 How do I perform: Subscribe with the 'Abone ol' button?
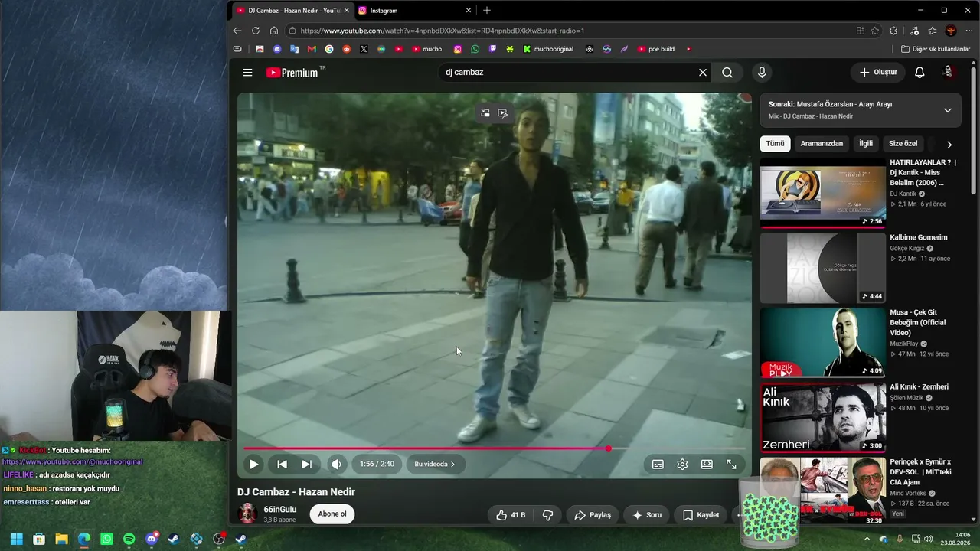332,514
